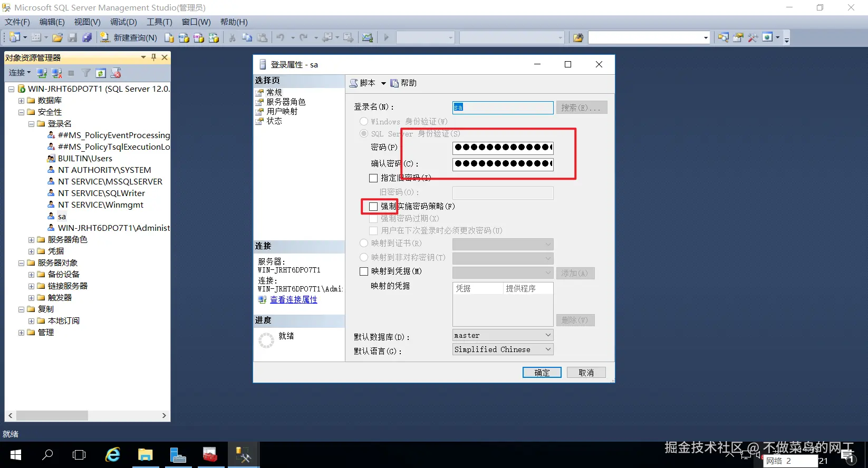Open the 视图(V) menu

point(87,22)
